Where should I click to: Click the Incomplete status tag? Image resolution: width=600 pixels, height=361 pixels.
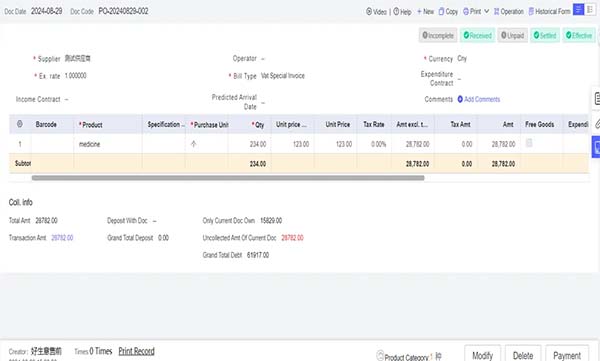click(x=438, y=36)
